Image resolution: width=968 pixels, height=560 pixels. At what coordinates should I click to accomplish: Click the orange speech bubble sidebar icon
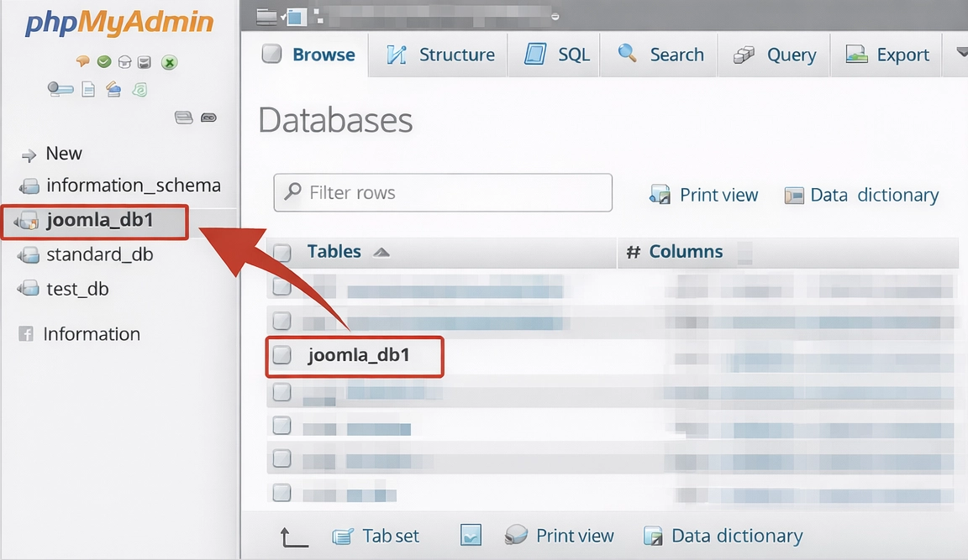coord(82,61)
